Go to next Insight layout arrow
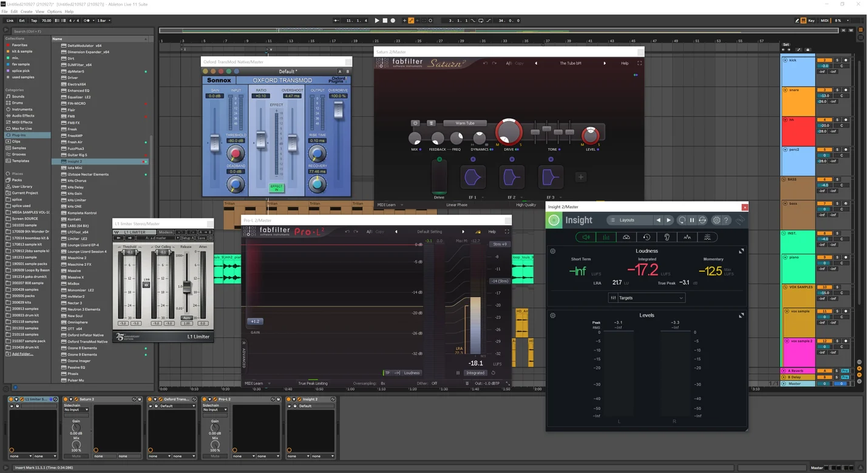Image resolution: width=868 pixels, height=473 pixels. coord(669,220)
